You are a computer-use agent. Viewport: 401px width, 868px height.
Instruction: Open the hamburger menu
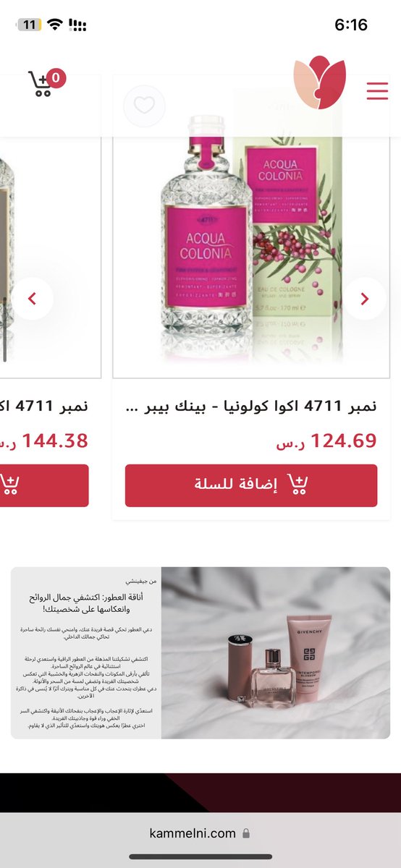tap(377, 91)
